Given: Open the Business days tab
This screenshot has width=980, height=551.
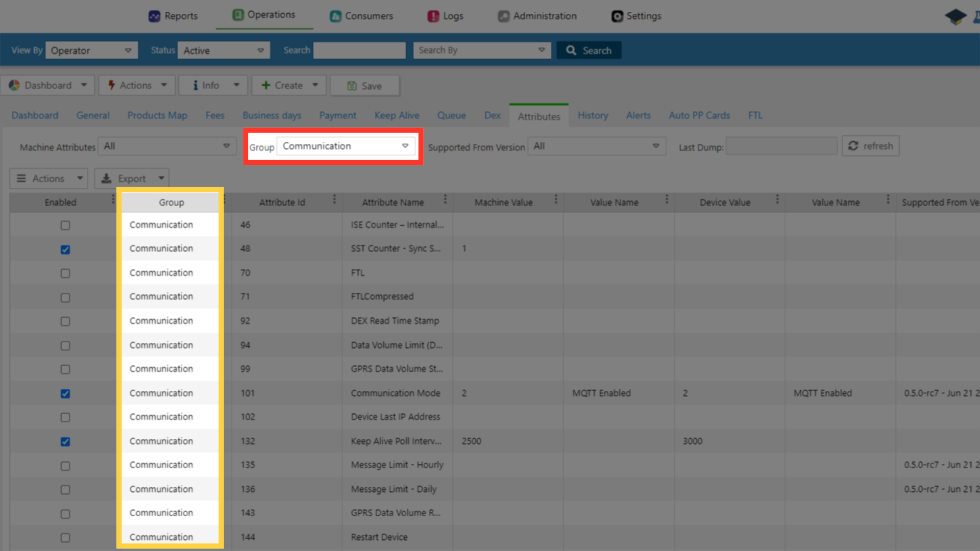Looking at the screenshot, I should tap(272, 116).
